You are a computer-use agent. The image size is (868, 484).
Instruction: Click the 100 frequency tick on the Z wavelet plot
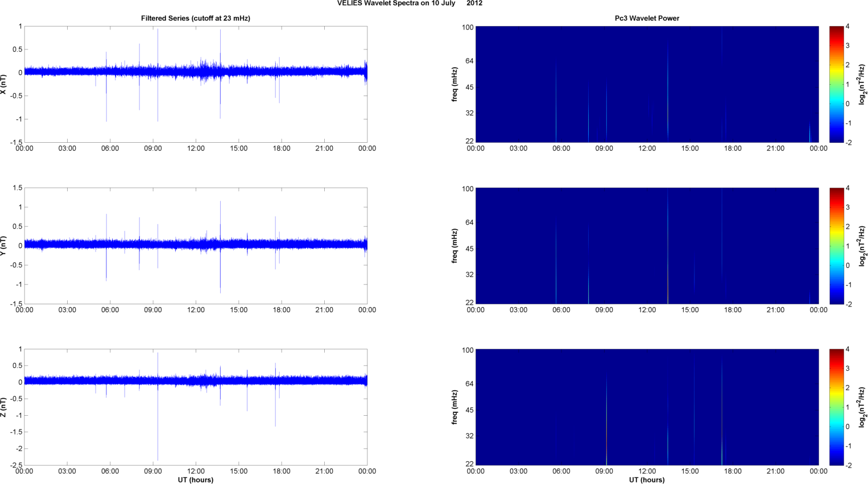[x=468, y=350]
